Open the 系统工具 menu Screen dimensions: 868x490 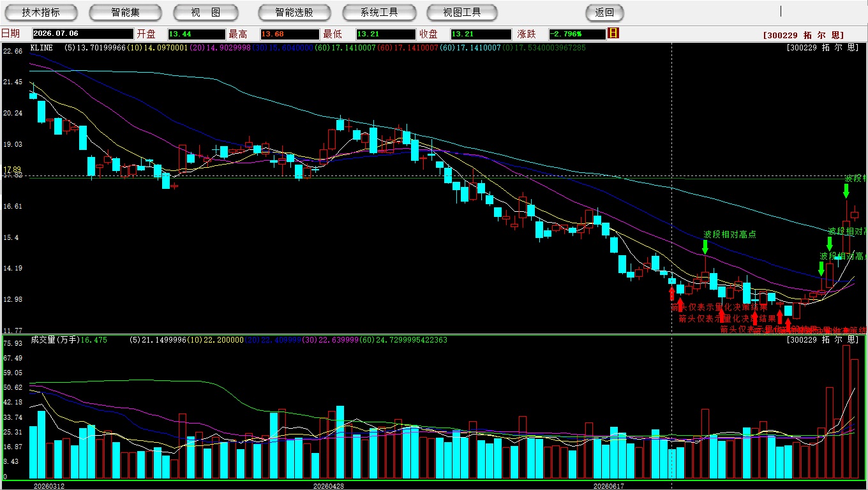pyautogui.click(x=379, y=12)
